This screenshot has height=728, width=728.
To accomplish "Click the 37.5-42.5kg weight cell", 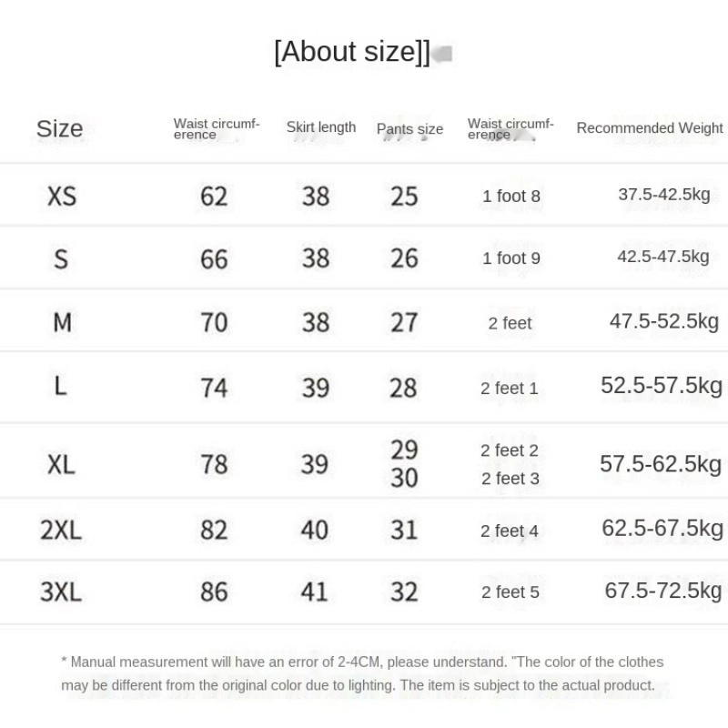I will 663,195.
